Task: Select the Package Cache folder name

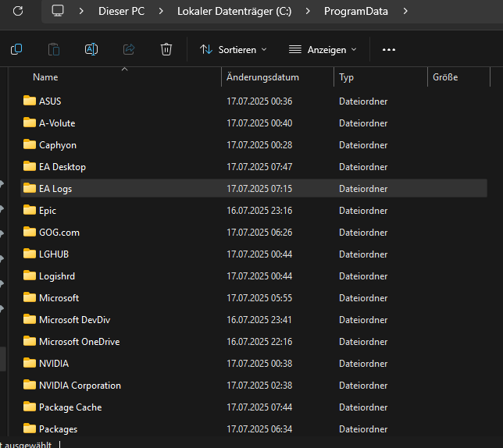Action: (x=70, y=407)
